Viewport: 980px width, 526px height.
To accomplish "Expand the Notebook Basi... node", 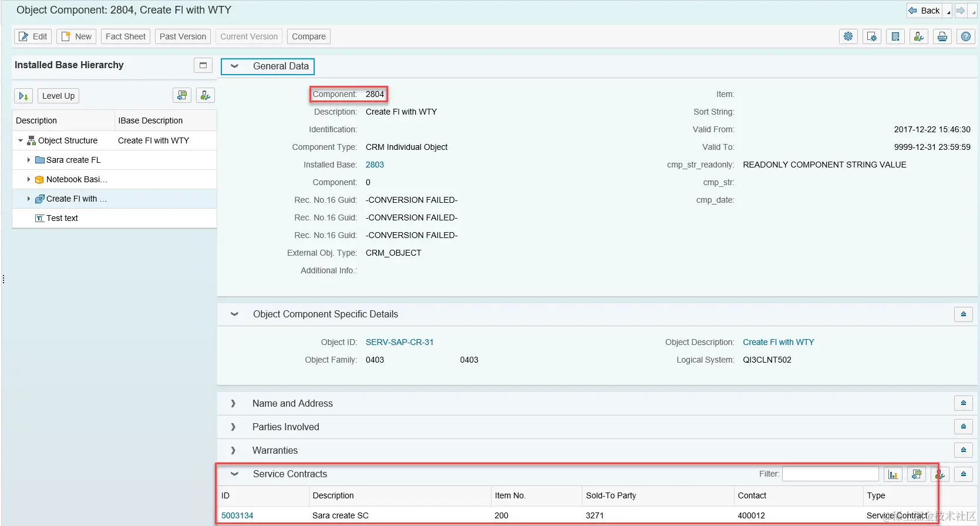I will coord(29,179).
